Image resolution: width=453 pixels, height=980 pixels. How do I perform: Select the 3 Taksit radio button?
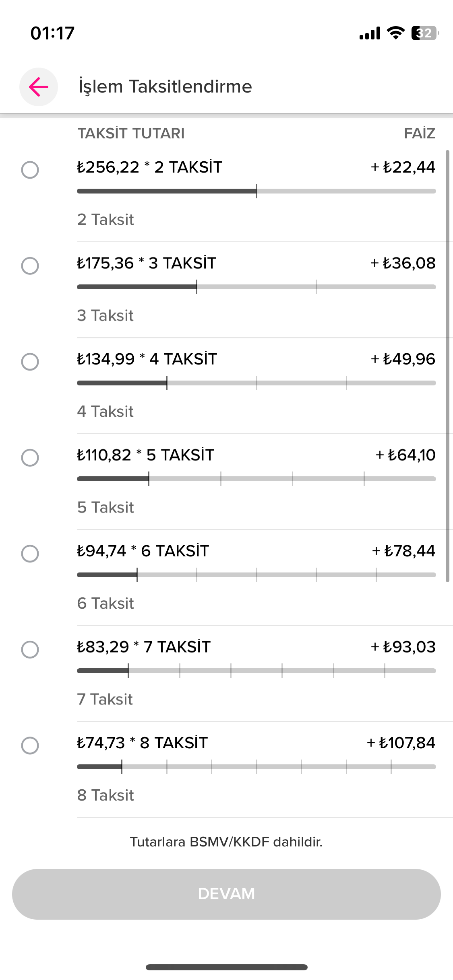point(30,266)
